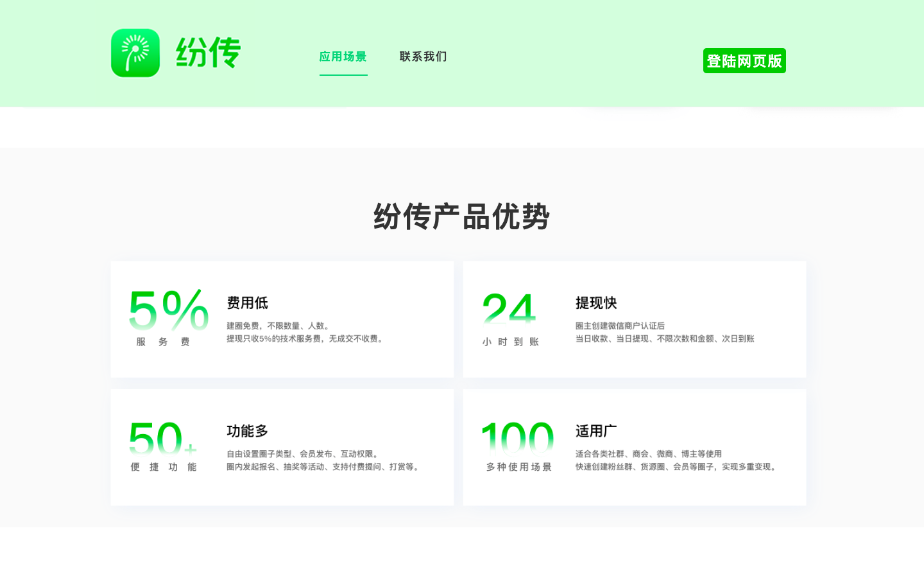The image size is (924, 578).
Task: Click the large 5% graphic on 费用低 card
Action: pyautogui.click(x=168, y=310)
